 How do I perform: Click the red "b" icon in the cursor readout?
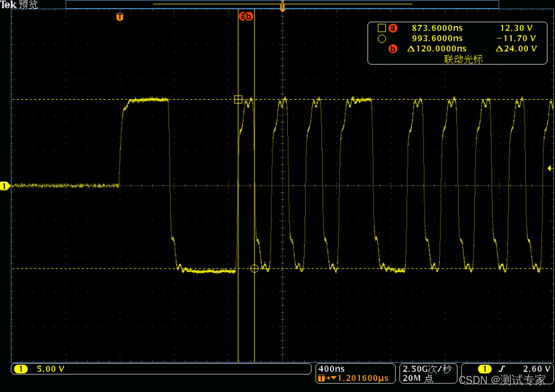(x=393, y=49)
